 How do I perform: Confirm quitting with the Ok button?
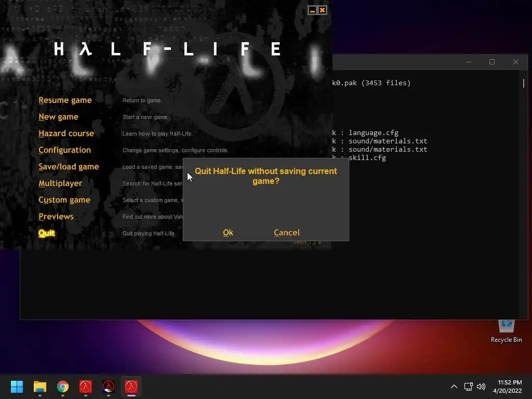tap(228, 233)
